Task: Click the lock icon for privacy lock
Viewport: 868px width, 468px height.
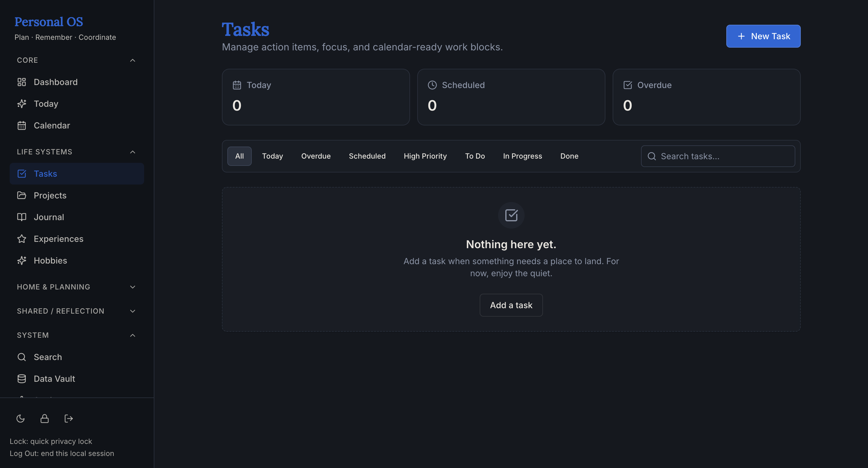Action: tap(45, 419)
